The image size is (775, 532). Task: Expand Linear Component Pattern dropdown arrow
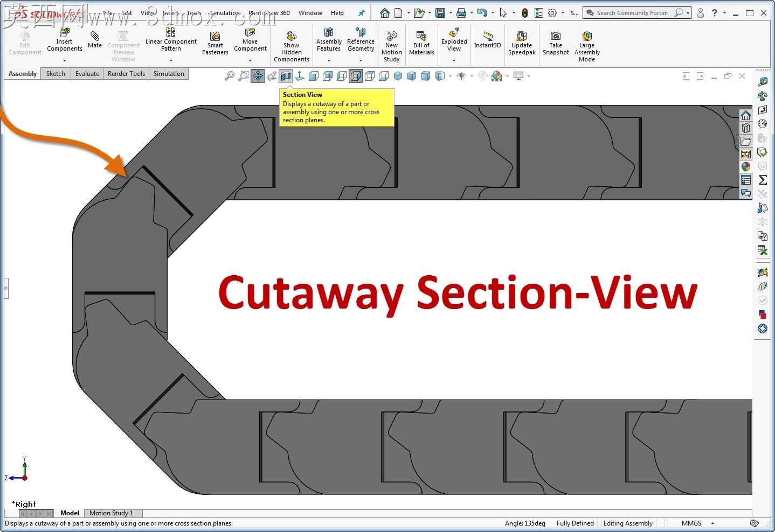[x=171, y=60]
